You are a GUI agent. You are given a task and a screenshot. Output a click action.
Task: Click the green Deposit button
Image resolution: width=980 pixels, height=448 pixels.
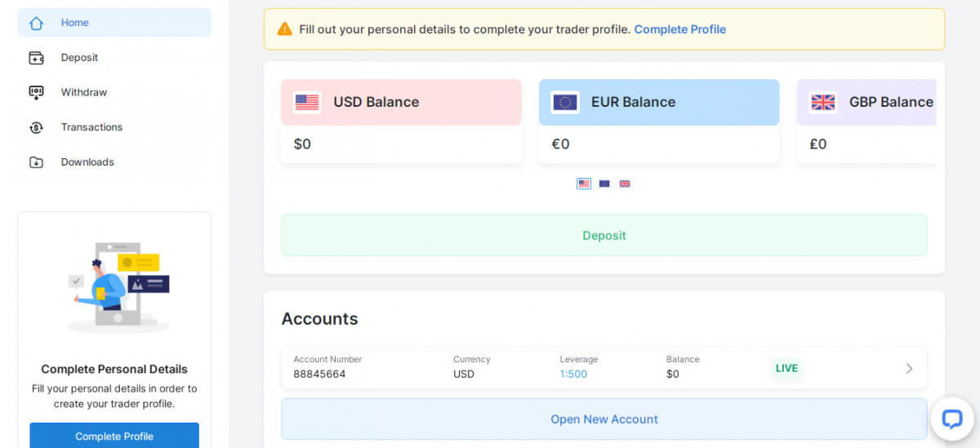(604, 235)
